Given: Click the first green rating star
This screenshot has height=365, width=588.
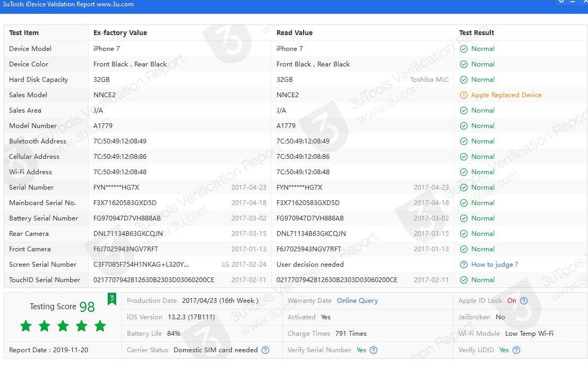Looking at the screenshot, I should pyautogui.click(x=26, y=326).
